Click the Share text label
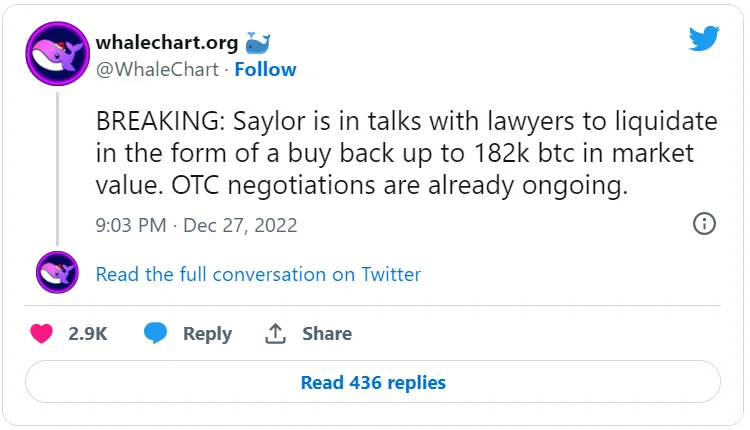This screenshot has height=430, width=750. click(327, 334)
